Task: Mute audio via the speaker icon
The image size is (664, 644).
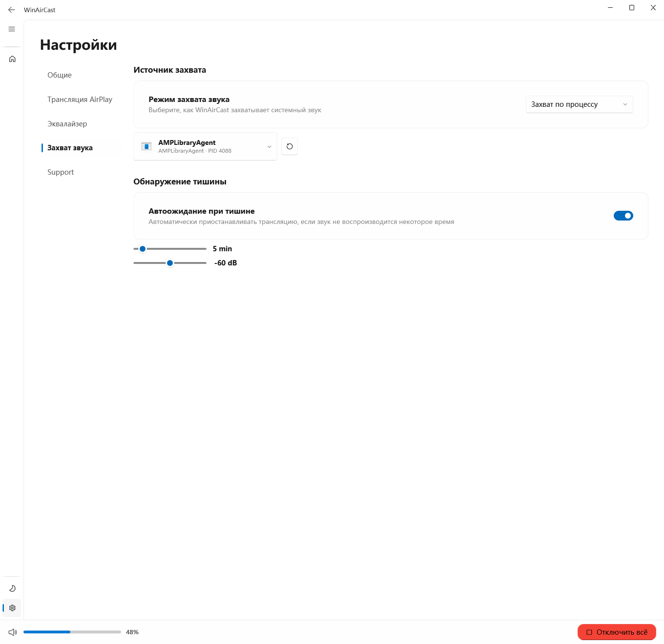Action: pyautogui.click(x=13, y=632)
